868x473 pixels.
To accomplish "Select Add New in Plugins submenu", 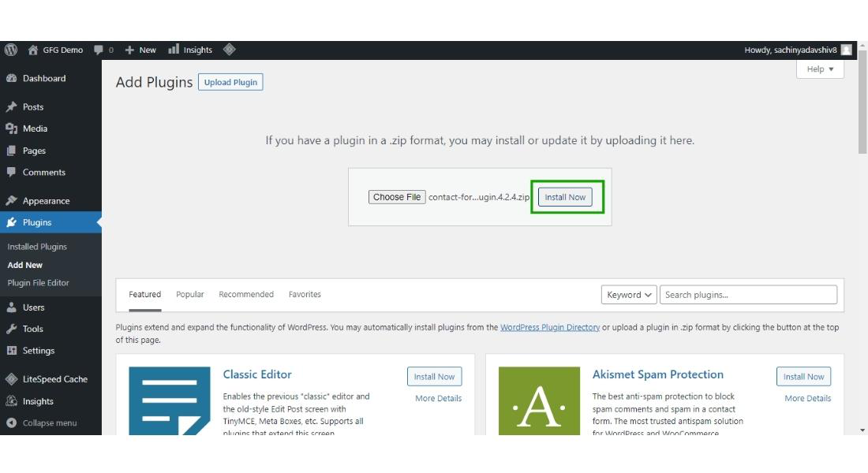I will click(x=25, y=265).
